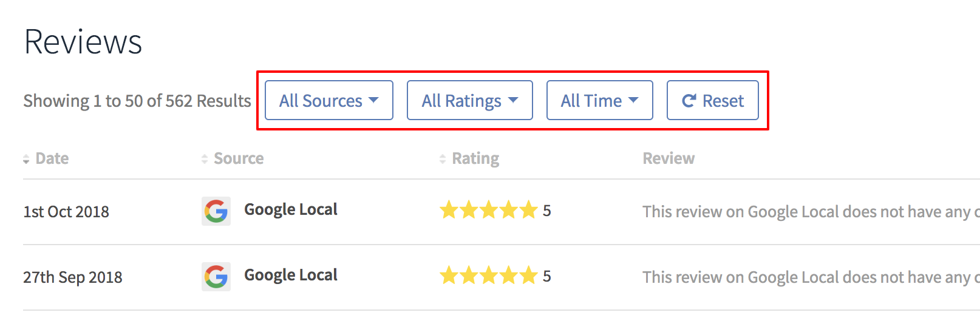980x318 pixels.
Task: Click Google logo on 27th Sep review
Action: [x=216, y=277]
